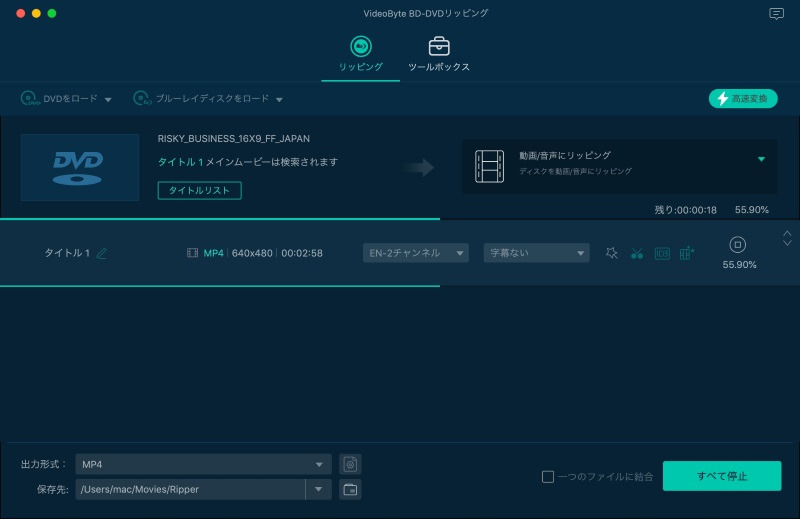Switch to the ツールボックス tab
Screen dimensions: 800x519
(438, 54)
